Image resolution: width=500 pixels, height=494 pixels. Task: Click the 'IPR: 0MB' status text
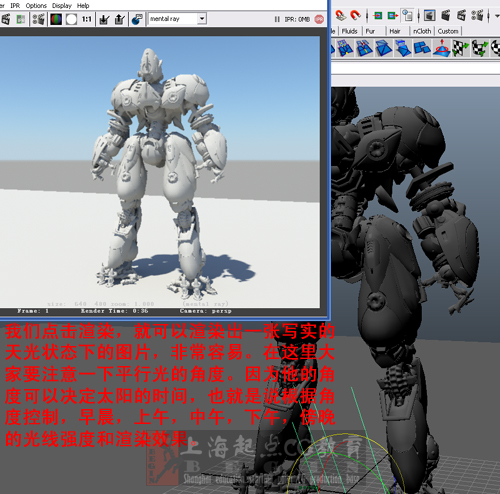[x=297, y=19]
